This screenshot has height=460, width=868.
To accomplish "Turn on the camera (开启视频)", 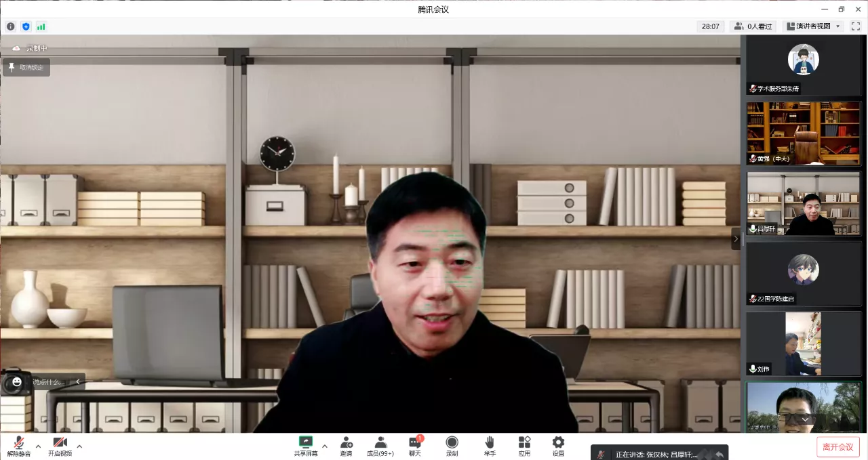I will [x=60, y=446].
